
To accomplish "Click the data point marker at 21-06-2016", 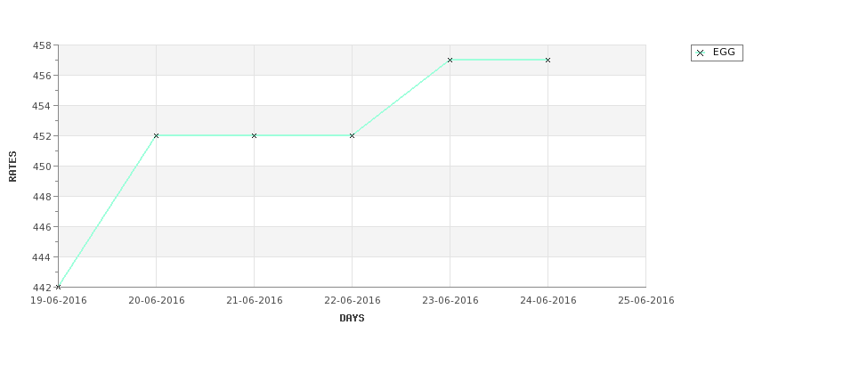I will [254, 135].
